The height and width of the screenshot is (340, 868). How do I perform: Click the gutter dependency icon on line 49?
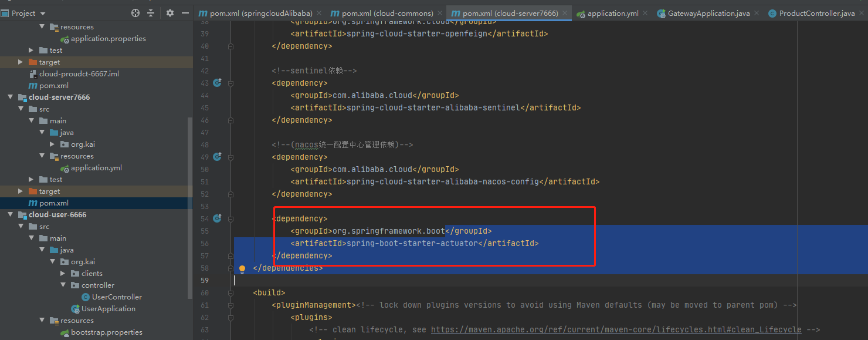tap(217, 157)
